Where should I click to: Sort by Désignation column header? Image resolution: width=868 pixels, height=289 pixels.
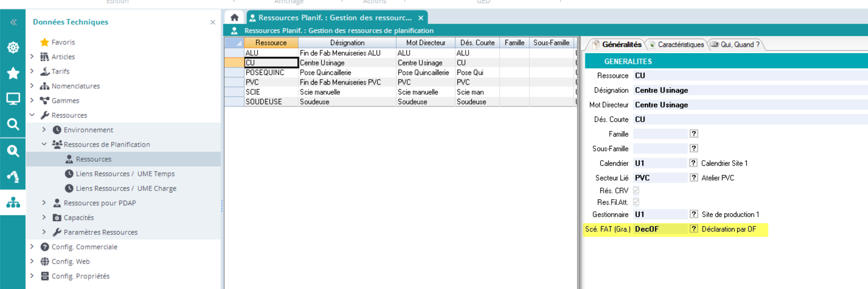tap(347, 43)
